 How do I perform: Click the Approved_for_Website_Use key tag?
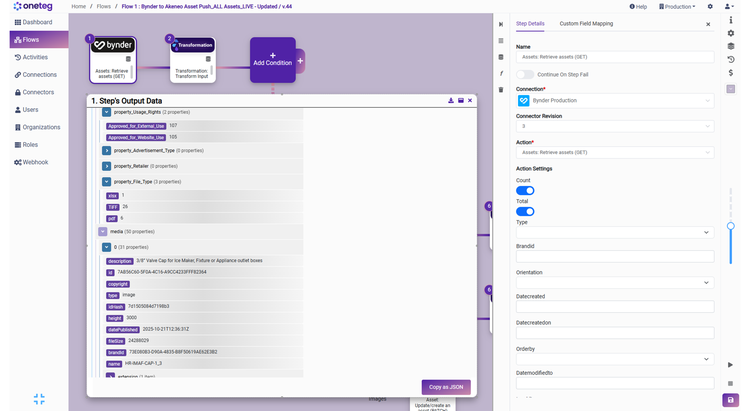(x=136, y=137)
